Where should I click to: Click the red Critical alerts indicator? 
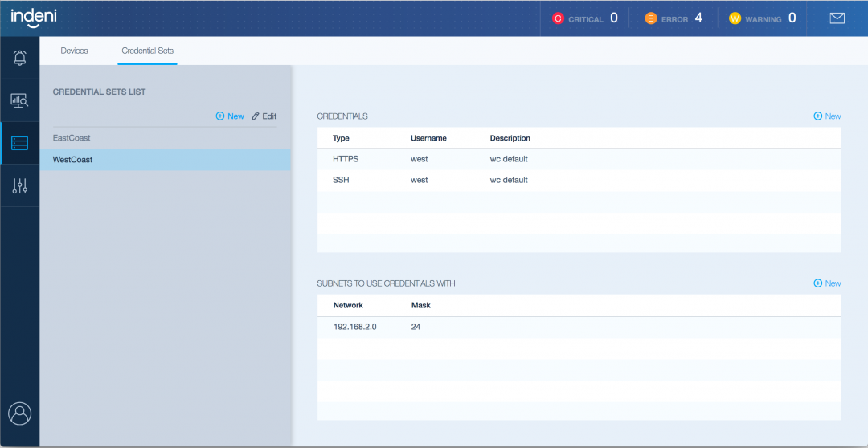click(585, 18)
